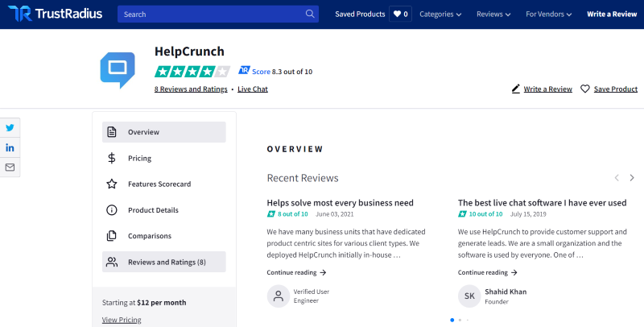The height and width of the screenshot is (327, 644).
Task: Click the Comparisons copy icon
Action: coord(112,236)
